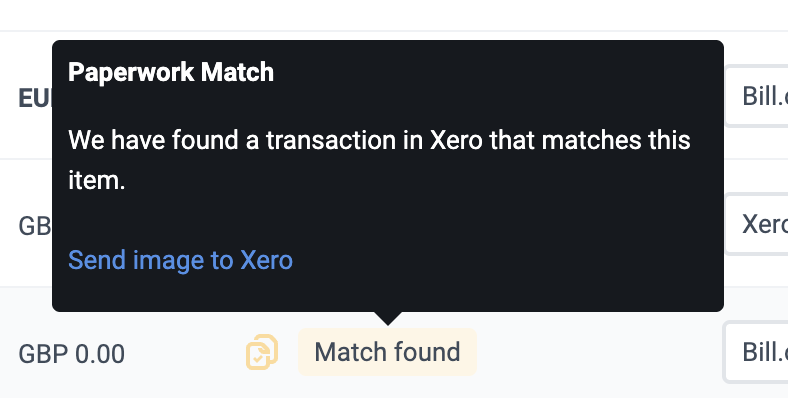
Task: Open the Bill.c dropdown in the bottom row
Action: (x=756, y=352)
